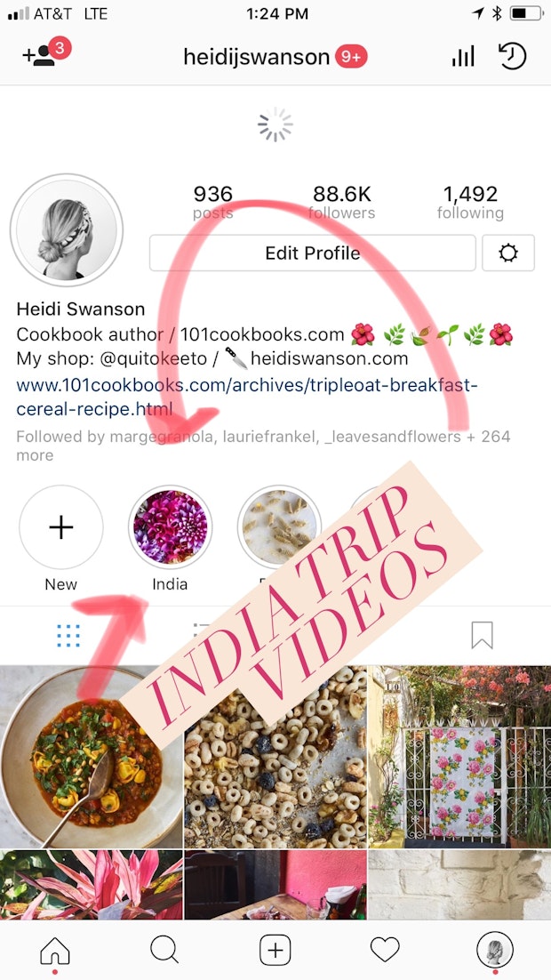
Task: Open the Search magnifier icon
Action: pyautogui.click(x=164, y=950)
